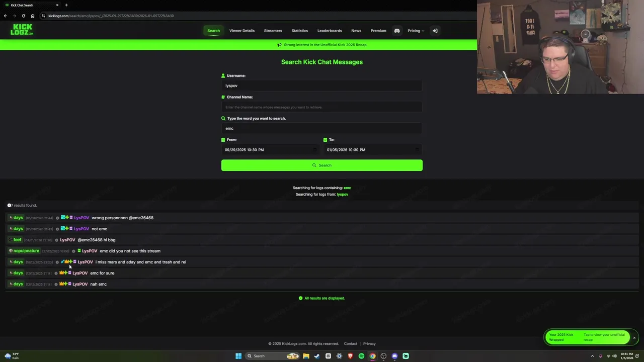This screenshot has width=644, height=362.
Task: Open the Premium page
Action: [x=378, y=31]
